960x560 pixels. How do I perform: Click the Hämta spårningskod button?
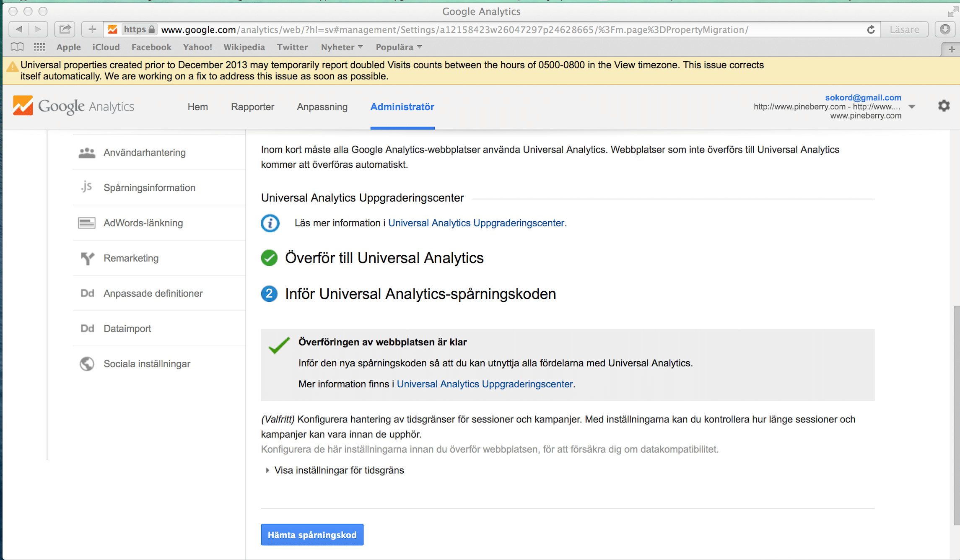tap(312, 535)
